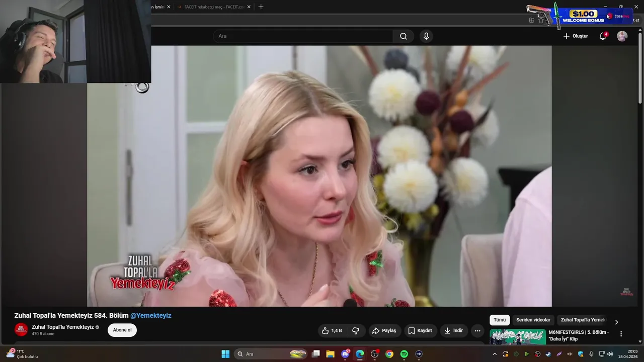Screen dimensions: 644x362
Task: Open Task View on taskbar
Action: [x=316, y=354]
